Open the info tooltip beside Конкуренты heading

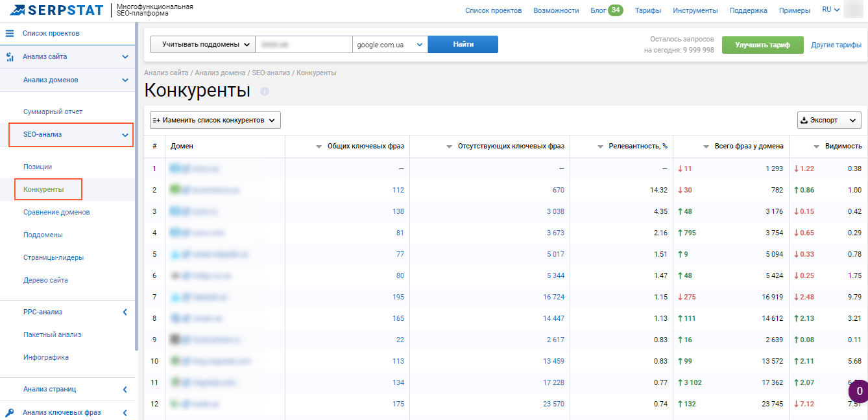[264, 91]
